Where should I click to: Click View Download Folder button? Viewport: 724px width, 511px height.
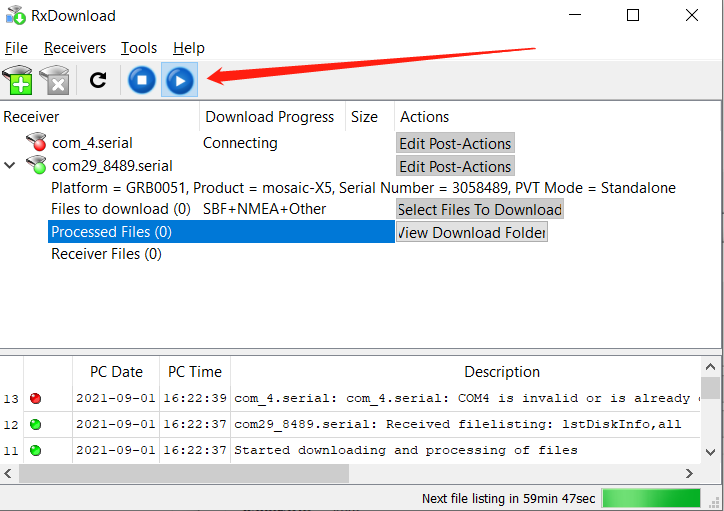[x=471, y=232]
